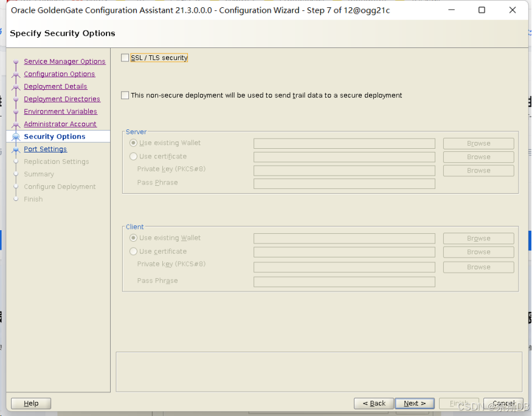
Task: Select Server Use existing Wallet radio
Action: point(133,143)
